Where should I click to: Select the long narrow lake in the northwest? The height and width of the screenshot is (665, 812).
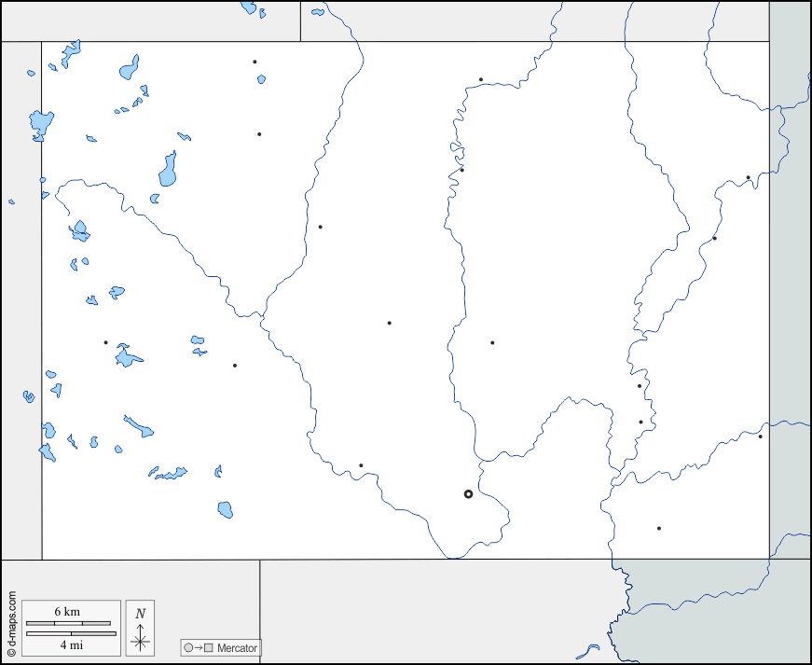tap(168, 170)
